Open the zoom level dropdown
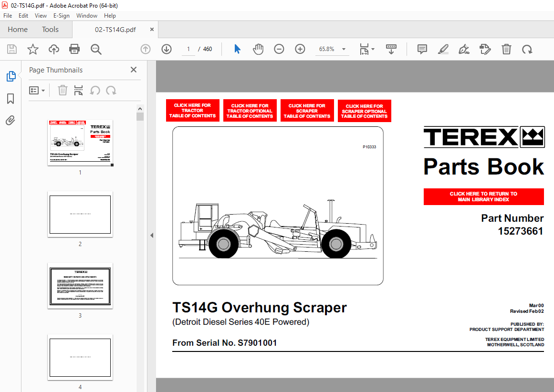The image size is (554, 392). click(344, 49)
